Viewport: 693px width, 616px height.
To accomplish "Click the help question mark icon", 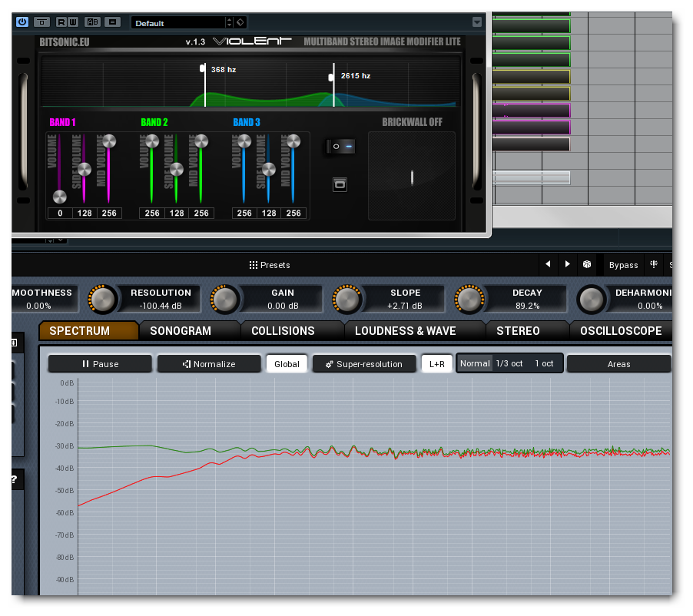I will point(15,479).
